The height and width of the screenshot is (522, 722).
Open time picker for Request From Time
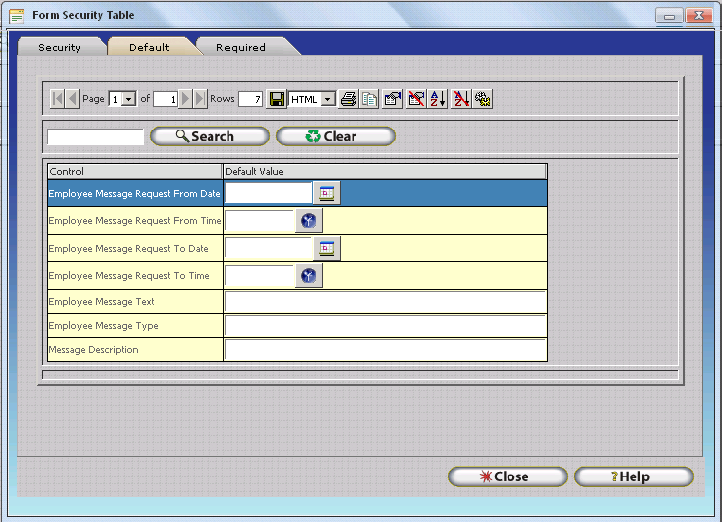coord(309,221)
